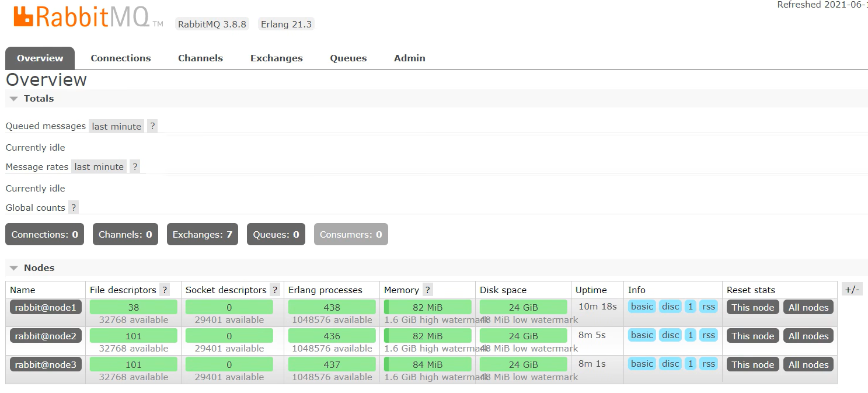Reset stats for All nodes on rabbit@node1 row
The width and height of the screenshot is (868, 393).
(x=808, y=307)
